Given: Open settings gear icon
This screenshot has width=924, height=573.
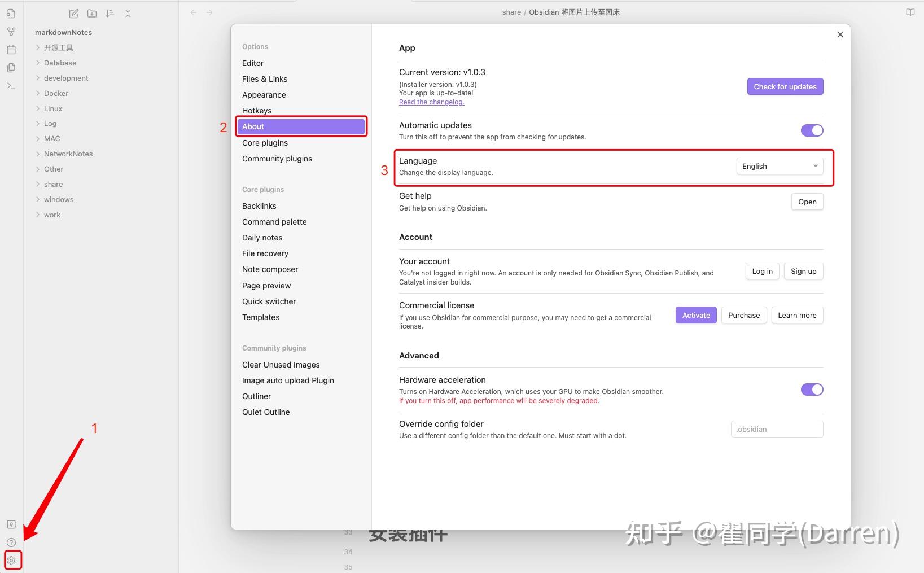Looking at the screenshot, I should tap(12, 561).
